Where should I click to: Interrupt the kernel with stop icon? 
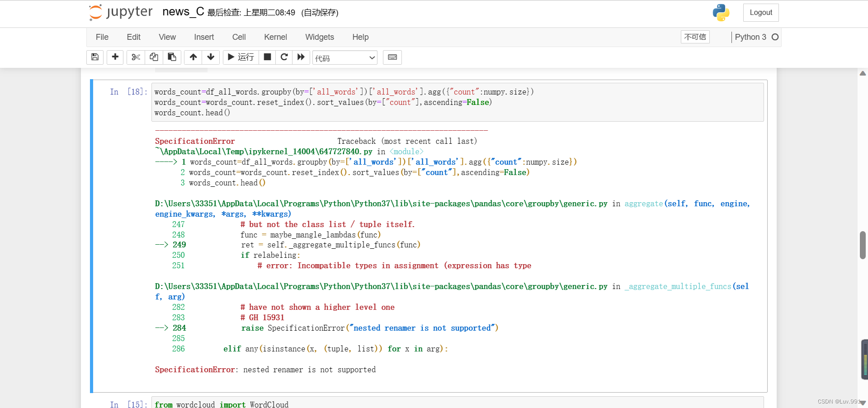[x=267, y=57]
